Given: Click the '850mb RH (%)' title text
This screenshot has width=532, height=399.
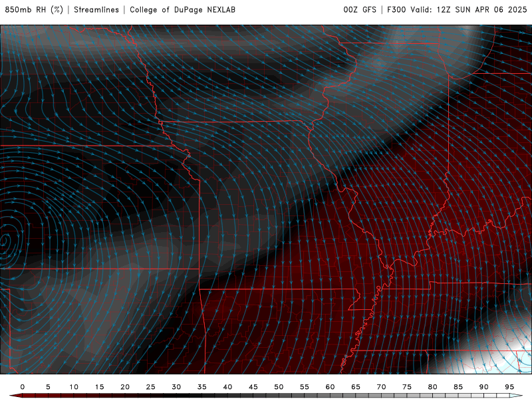Looking at the screenshot, I should coord(34,9).
